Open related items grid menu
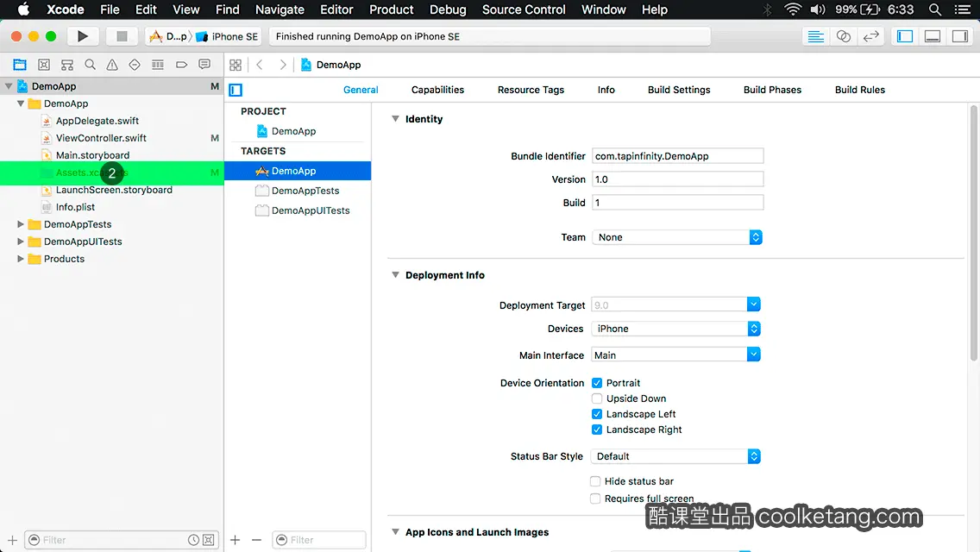 pyautogui.click(x=236, y=65)
